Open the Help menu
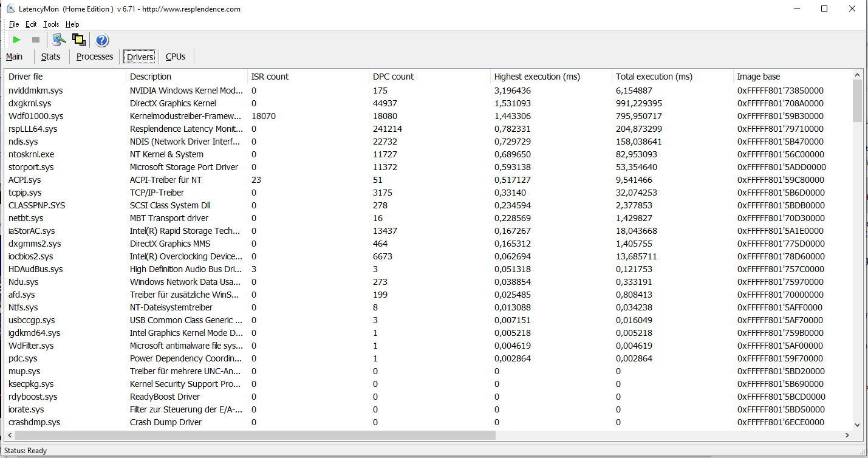Viewport: 868px width, 458px height. point(72,24)
